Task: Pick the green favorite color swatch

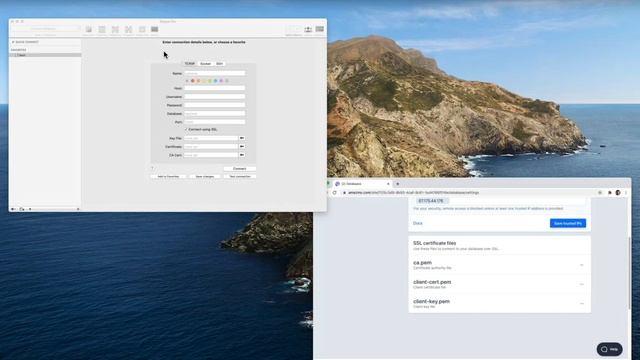Action: [x=210, y=81]
